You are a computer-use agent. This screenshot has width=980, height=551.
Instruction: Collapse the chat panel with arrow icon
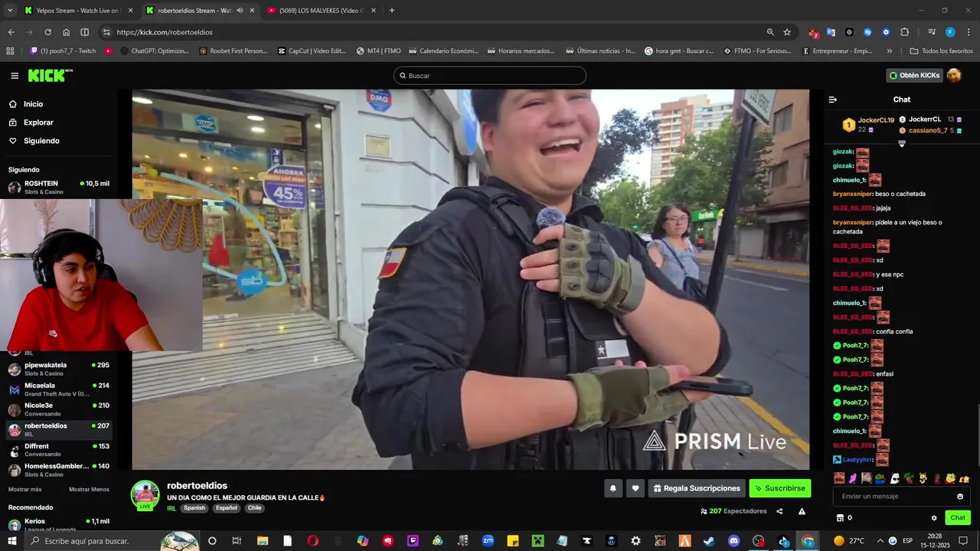coord(833,99)
